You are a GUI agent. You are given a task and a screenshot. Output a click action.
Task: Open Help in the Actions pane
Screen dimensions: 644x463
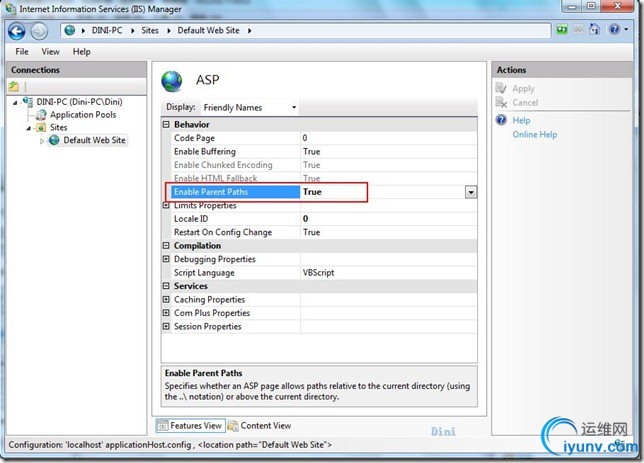tap(521, 120)
